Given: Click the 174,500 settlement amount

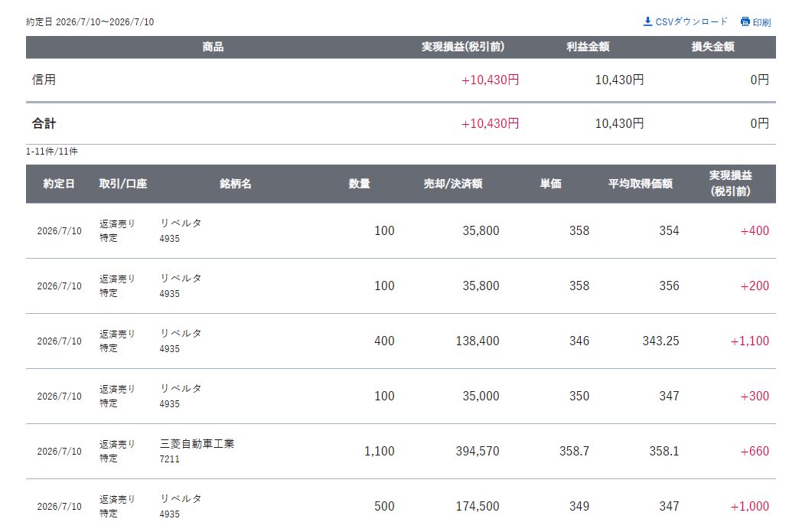Looking at the screenshot, I should tap(478, 506).
